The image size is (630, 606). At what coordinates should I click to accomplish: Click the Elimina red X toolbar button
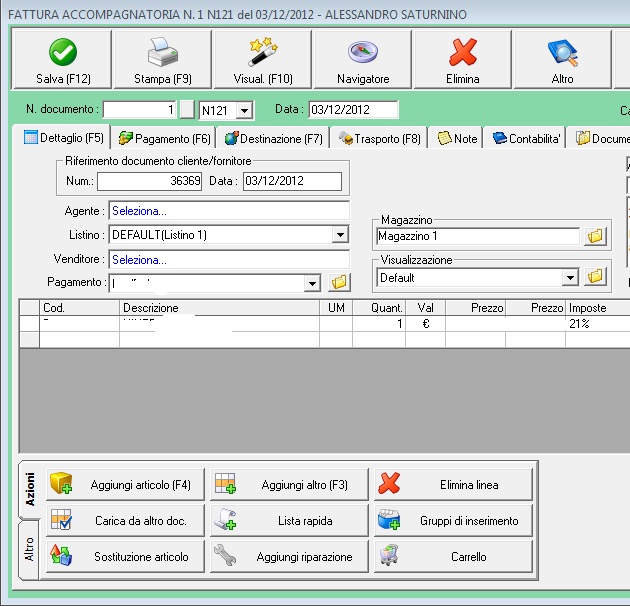point(462,59)
